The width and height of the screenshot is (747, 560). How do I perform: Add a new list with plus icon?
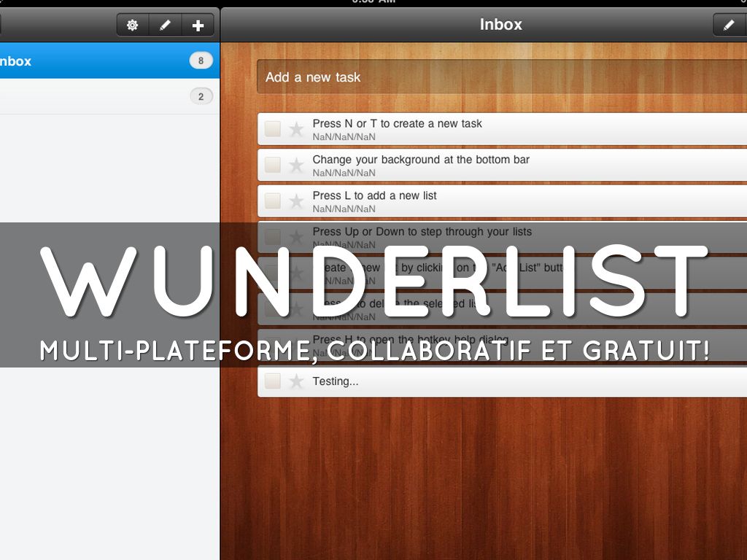(198, 26)
